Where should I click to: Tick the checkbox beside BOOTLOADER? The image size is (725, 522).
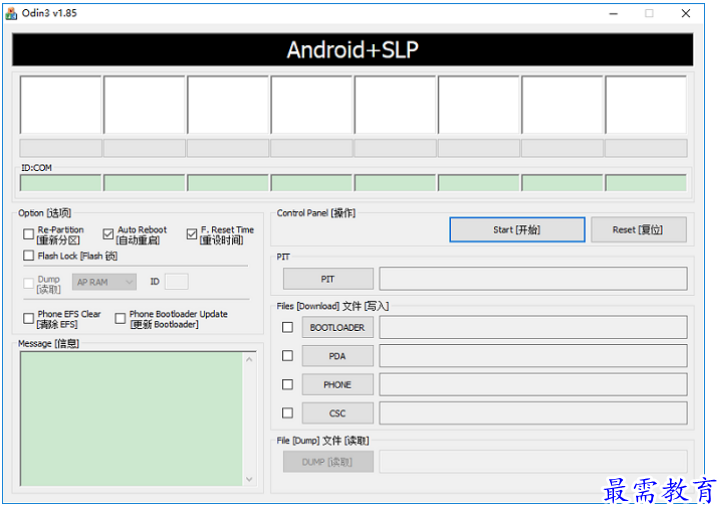pyautogui.click(x=288, y=327)
